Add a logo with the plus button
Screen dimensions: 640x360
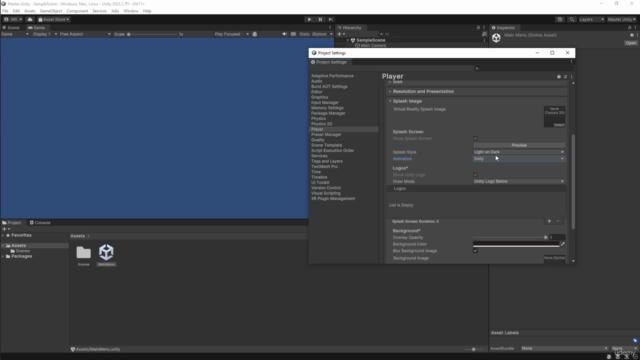tap(549, 221)
